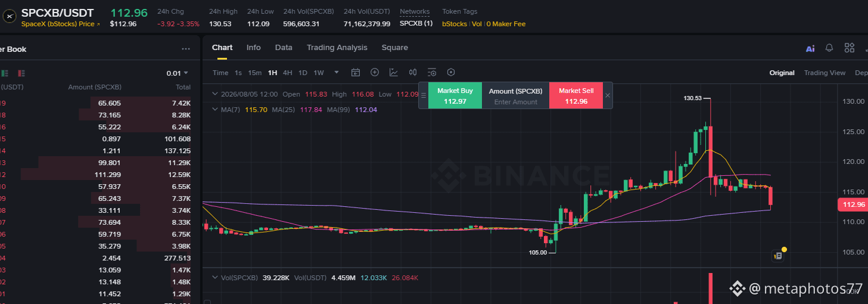868x304 pixels.
Task: Open the Ai assistant icon
Action: pos(810,48)
